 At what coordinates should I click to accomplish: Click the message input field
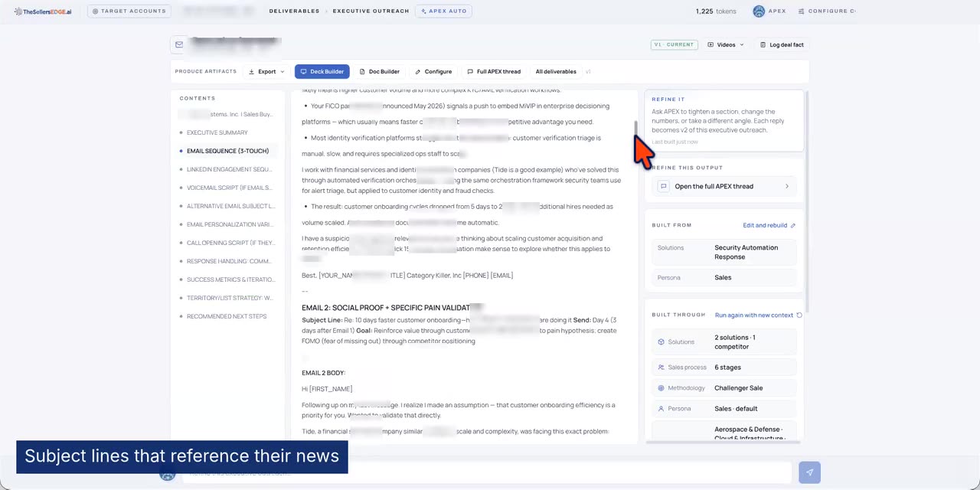coord(486,472)
